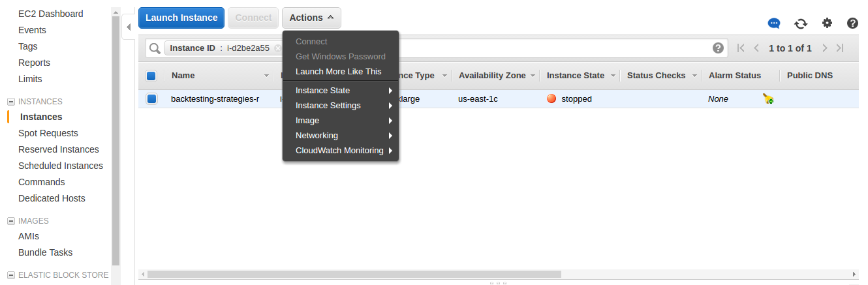
Task: Open Commands in sidebar
Action: (x=42, y=182)
